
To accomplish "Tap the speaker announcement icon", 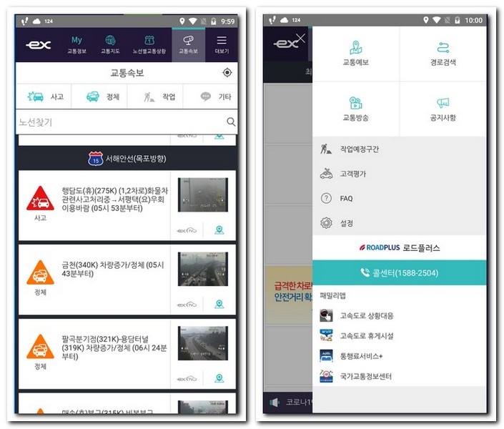I will (x=274, y=402).
